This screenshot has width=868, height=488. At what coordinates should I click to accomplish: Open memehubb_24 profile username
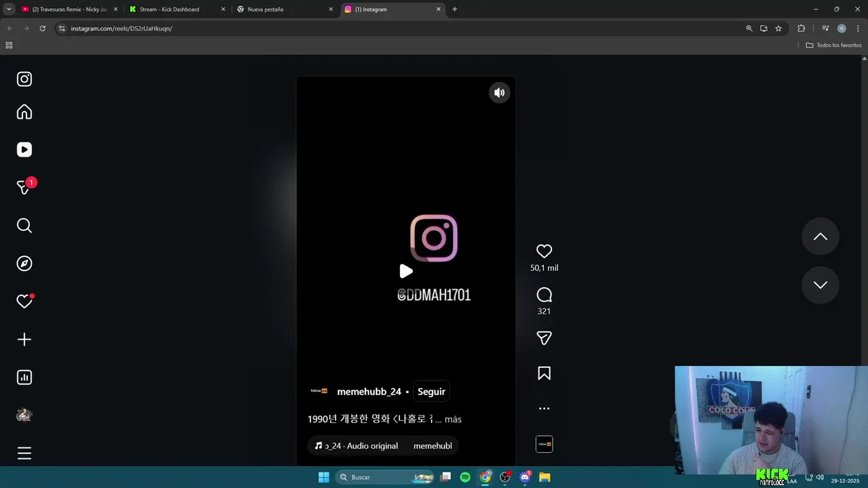(369, 392)
